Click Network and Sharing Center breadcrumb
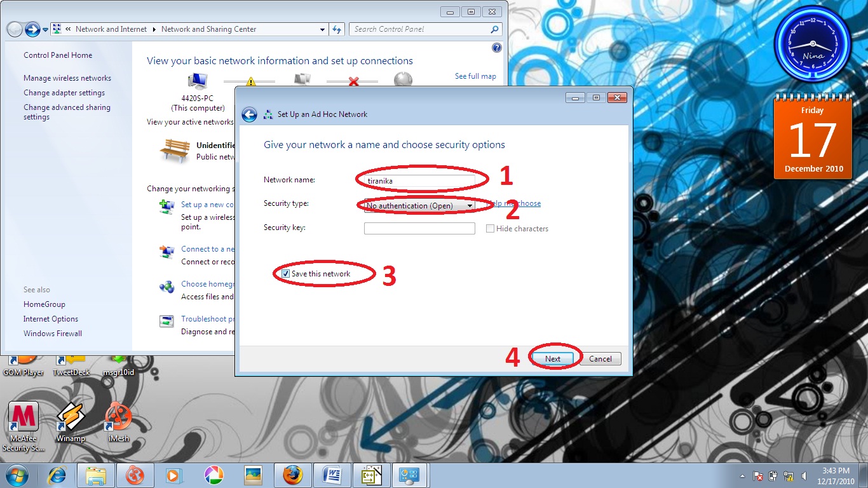The height and width of the screenshot is (488, 868). tap(209, 29)
